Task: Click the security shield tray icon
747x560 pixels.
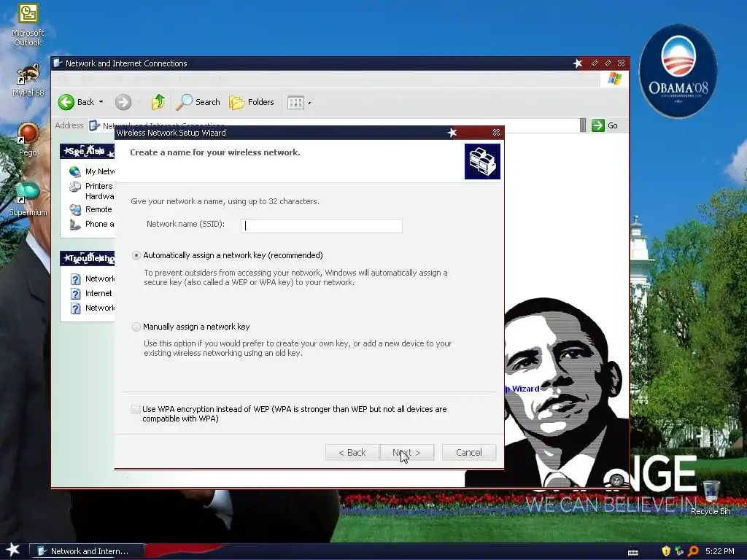Action: coord(666,551)
